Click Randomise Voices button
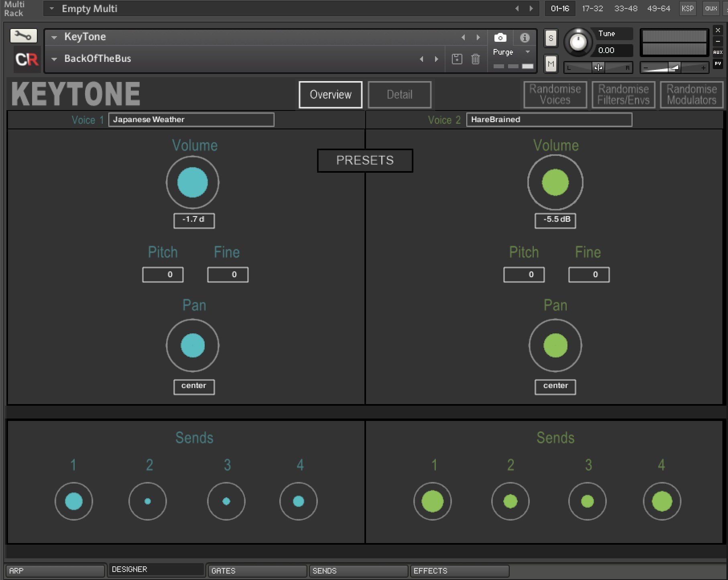Viewport: 728px width, 580px height. [555, 95]
